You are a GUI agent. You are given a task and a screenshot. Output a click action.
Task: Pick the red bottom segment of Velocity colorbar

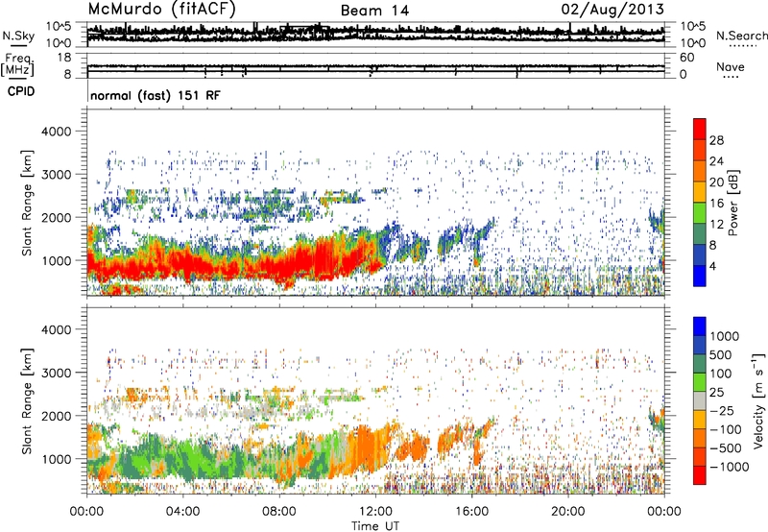(x=700, y=475)
